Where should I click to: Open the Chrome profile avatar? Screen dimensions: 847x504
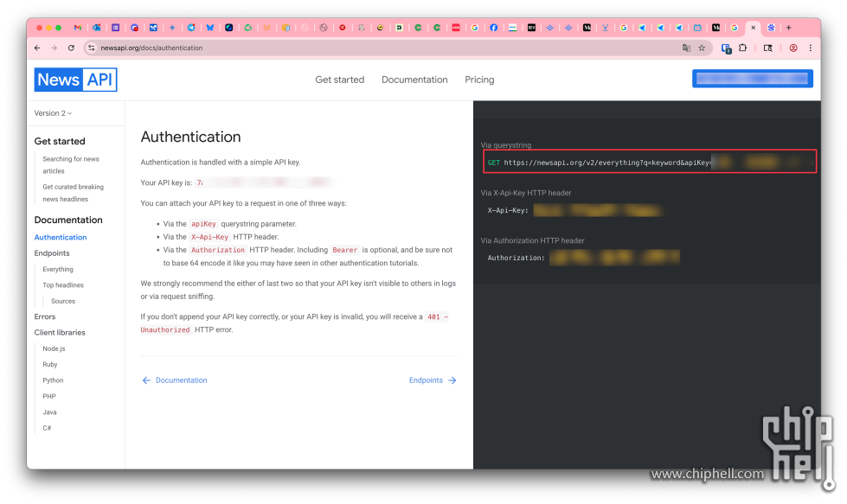[793, 48]
